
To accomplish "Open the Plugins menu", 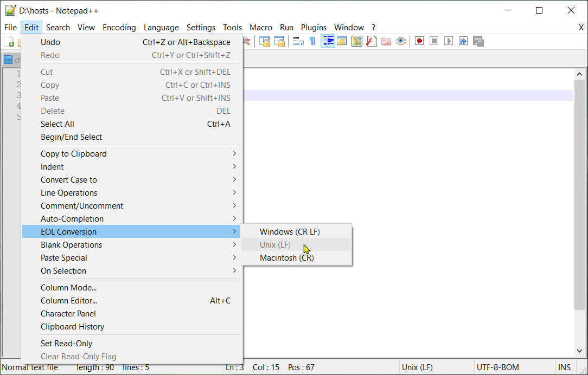I will pyautogui.click(x=314, y=27).
